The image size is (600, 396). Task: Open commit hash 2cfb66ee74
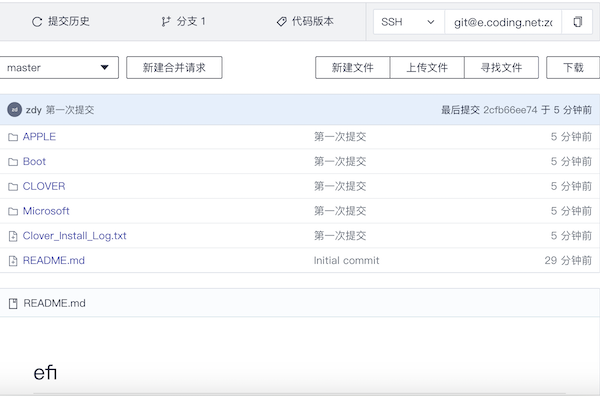[510, 110]
